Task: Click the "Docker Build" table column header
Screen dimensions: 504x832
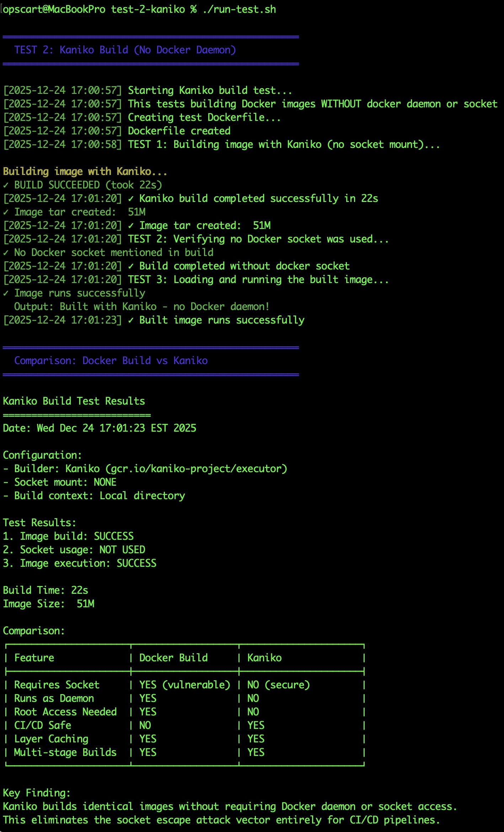Action: (x=173, y=658)
